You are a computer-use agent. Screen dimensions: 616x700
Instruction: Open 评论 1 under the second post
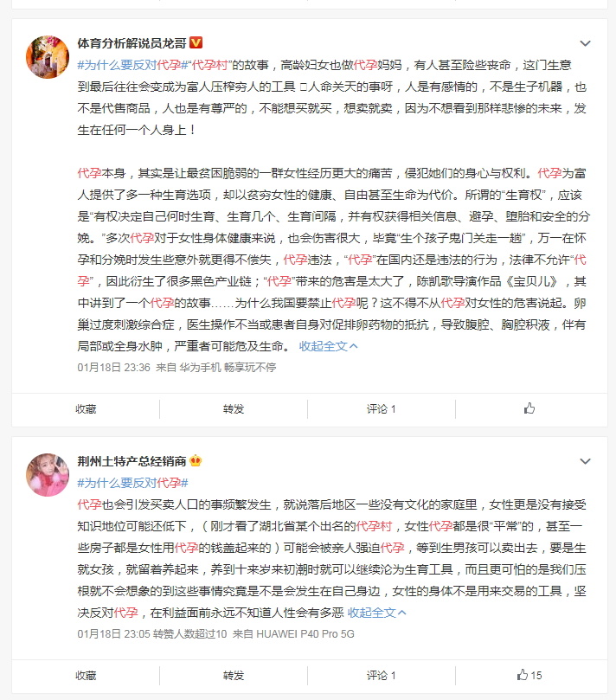382,676
